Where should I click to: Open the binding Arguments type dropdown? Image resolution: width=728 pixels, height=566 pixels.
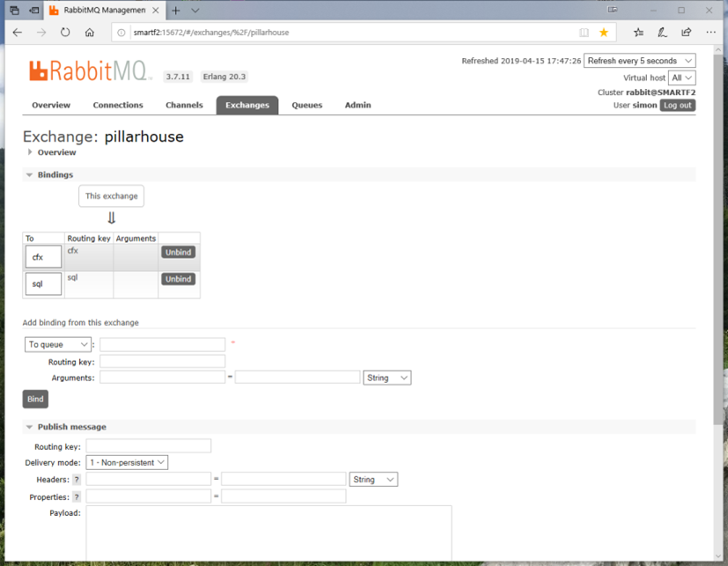(387, 378)
